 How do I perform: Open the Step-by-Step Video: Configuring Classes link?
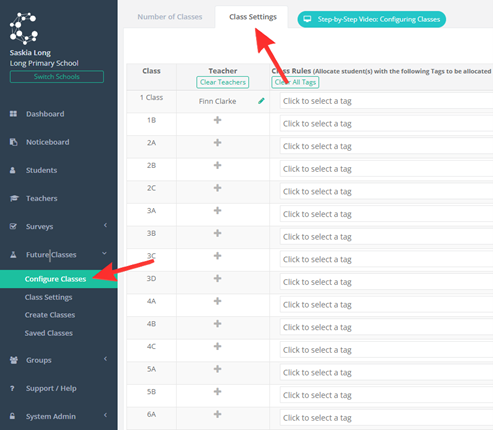[x=372, y=19]
